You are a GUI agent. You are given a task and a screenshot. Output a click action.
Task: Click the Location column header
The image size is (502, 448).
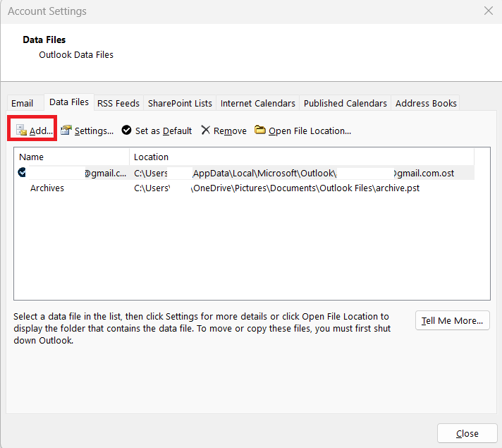pyautogui.click(x=302, y=157)
